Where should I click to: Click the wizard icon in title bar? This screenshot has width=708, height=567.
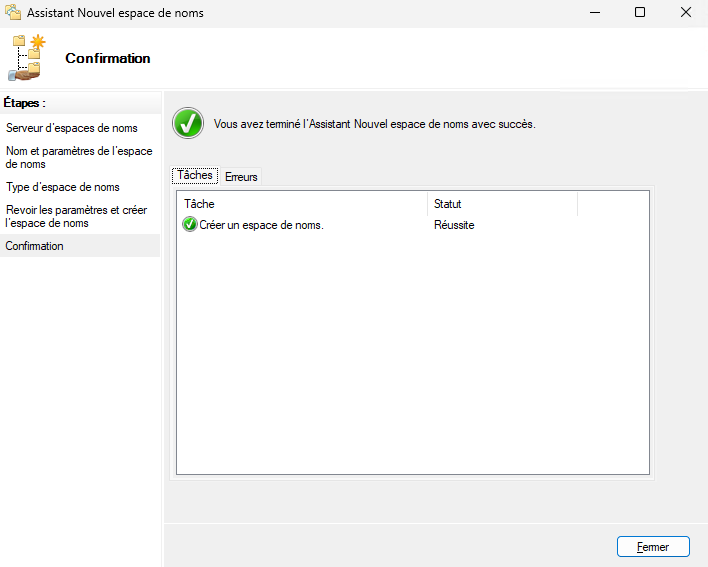tap(13, 13)
